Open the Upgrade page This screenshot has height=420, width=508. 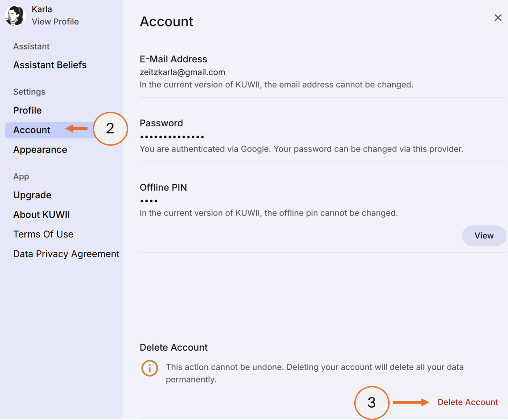(x=32, y=195)
